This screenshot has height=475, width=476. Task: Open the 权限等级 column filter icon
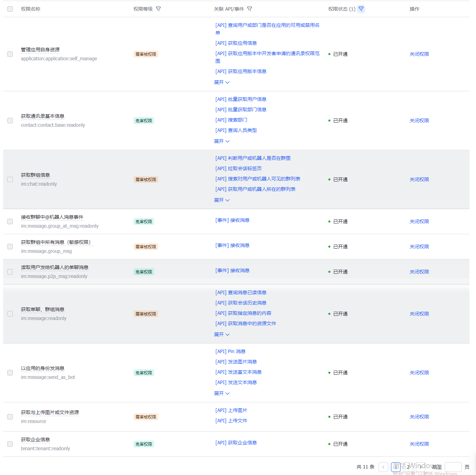click(158, 9)
